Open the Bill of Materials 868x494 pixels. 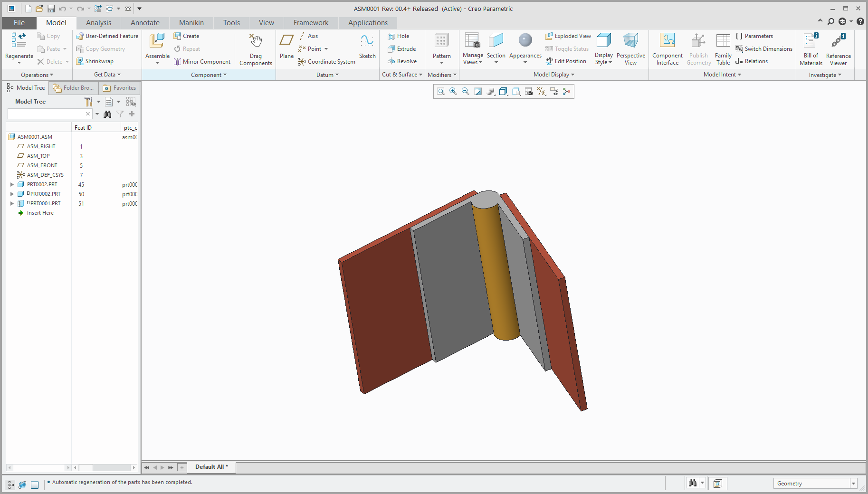pyautogui.click(x=811, y=49)
